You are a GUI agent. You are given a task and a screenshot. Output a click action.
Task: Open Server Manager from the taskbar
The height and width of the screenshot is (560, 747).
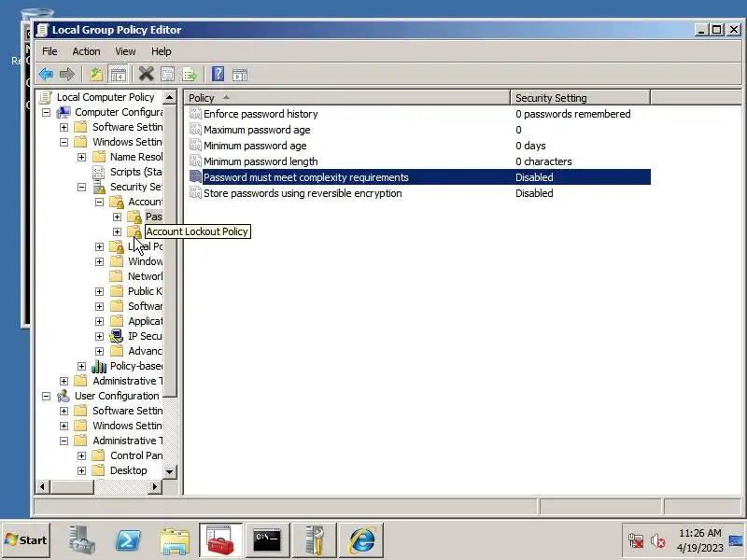81,540
